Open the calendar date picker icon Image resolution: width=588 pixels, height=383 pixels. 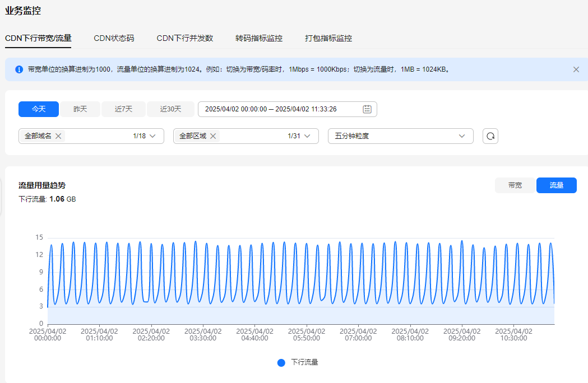tap(367, 109)
